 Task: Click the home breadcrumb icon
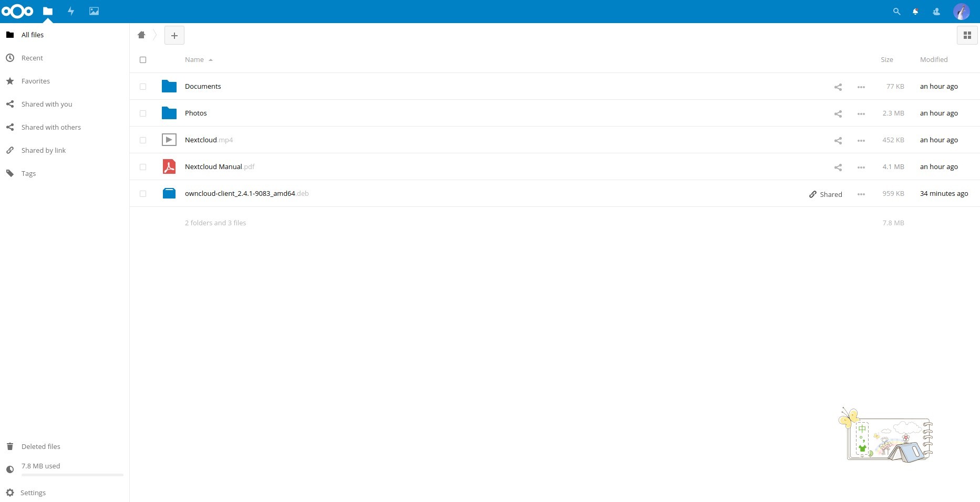(x=141, y=35)
